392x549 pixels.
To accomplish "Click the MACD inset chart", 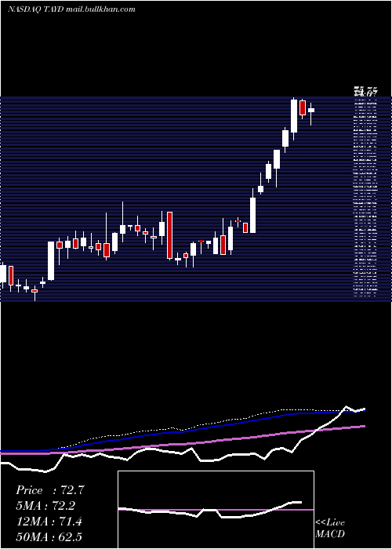I will click(x=216, y=510).
